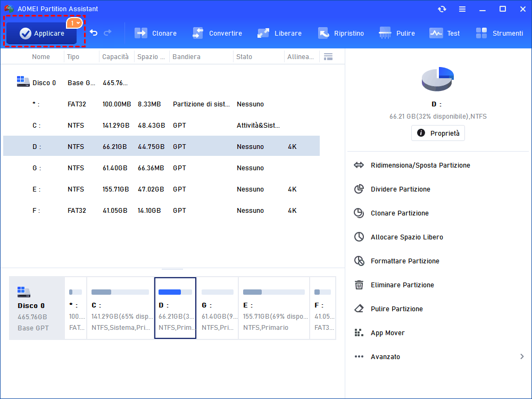
Task: Select the E: partition block in disk map
Action: pyautogui.click(x=273, y=308)
